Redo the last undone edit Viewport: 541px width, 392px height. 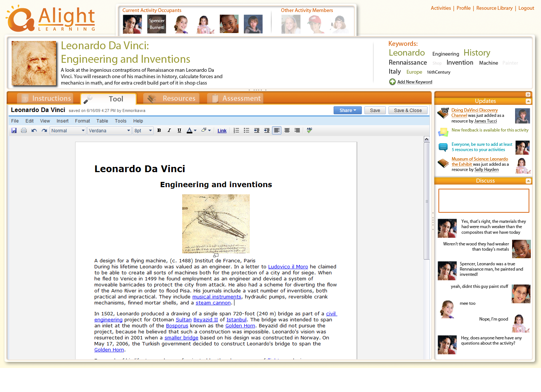pyautogui.click(x=44, y=130)
